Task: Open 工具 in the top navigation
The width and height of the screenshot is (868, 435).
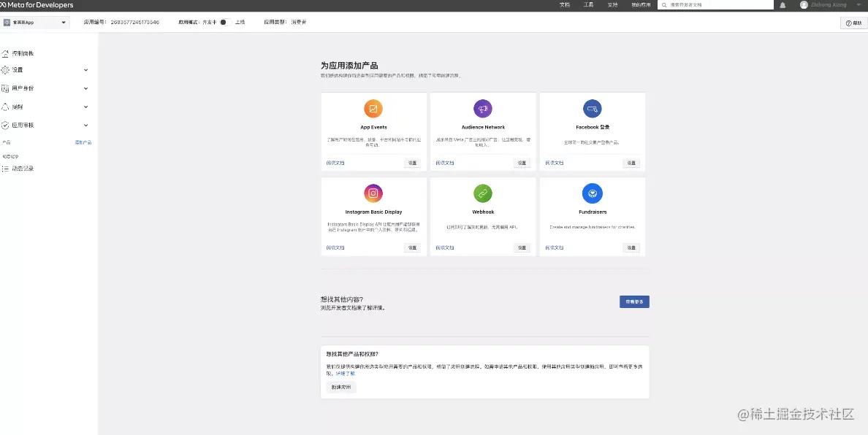Action: [588, 5]
